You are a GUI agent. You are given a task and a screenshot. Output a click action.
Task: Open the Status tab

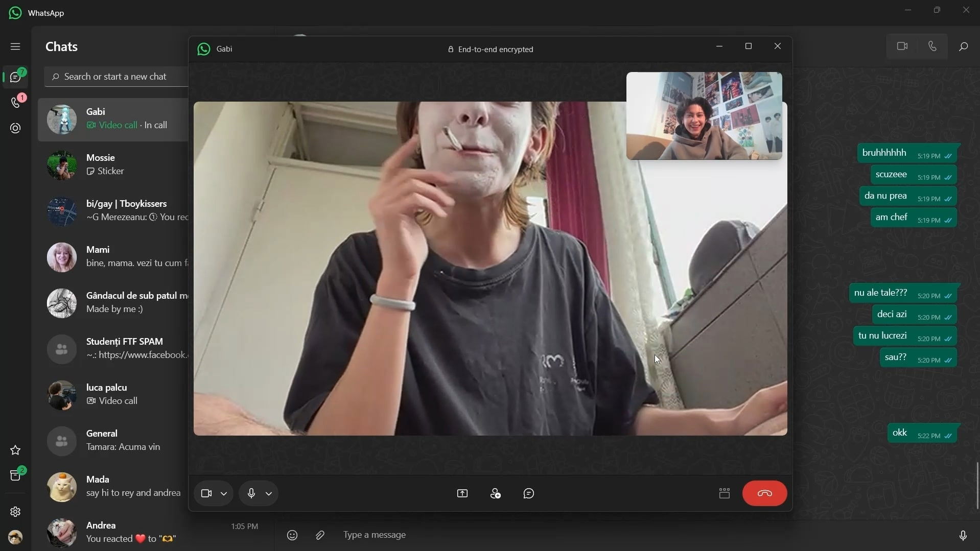point(15,128)
